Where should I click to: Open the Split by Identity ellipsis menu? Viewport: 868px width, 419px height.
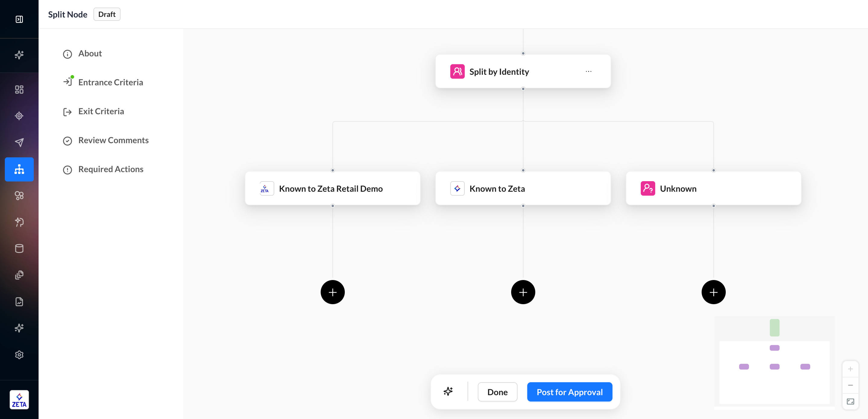click(588, 71)
